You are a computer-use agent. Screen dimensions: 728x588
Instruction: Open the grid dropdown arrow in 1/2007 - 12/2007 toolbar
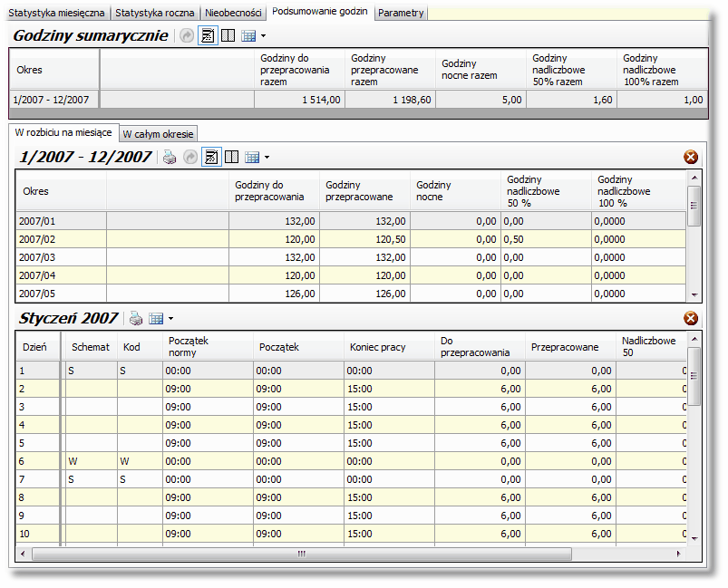pyautogui.click(x=267, y=158)
